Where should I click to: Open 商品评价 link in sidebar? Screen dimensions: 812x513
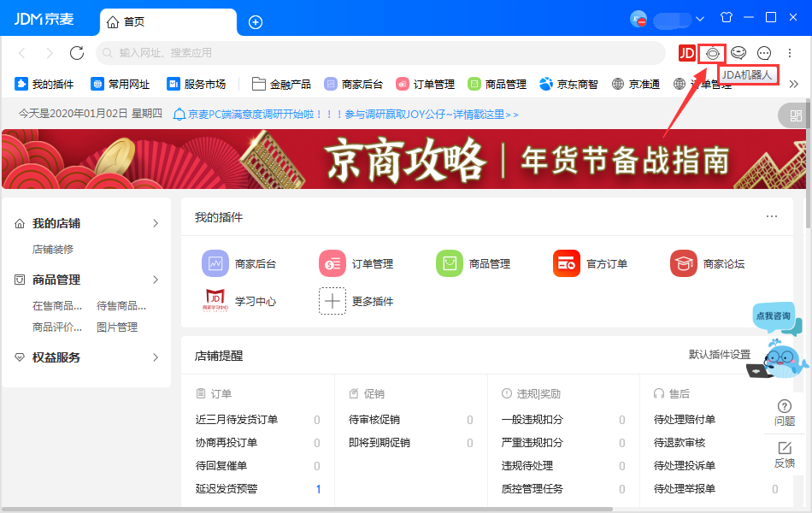57,327
